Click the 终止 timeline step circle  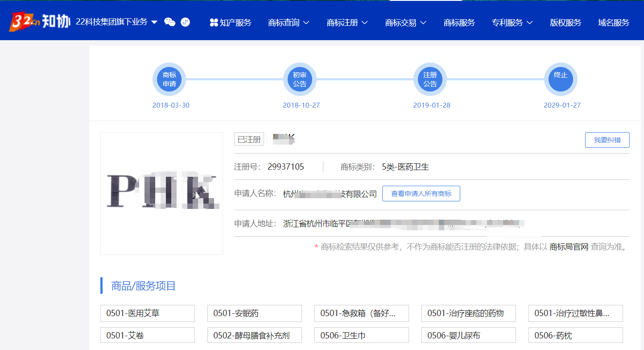[x=561, y=79]
